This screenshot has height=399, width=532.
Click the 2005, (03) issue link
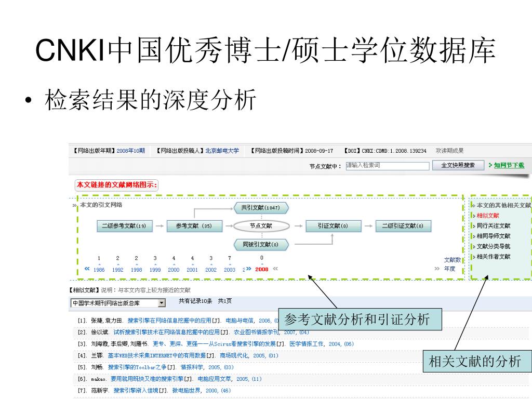pyautogui.click(x=221, y=367)
